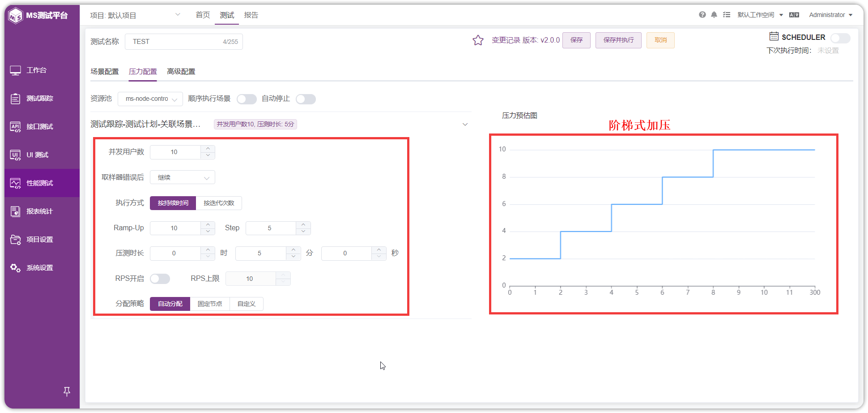
Task: Click the pin icon at sidebar bottom
Action: 67,391
